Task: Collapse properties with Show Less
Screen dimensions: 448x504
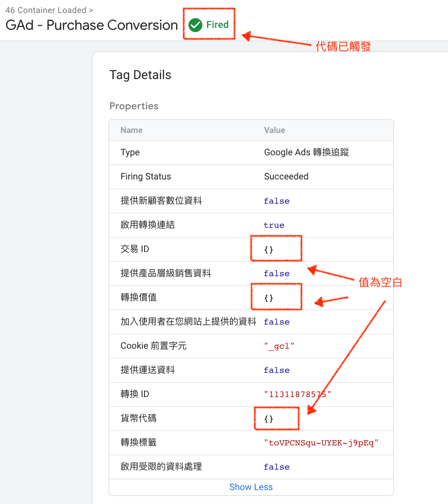Action: coord(251,487)
